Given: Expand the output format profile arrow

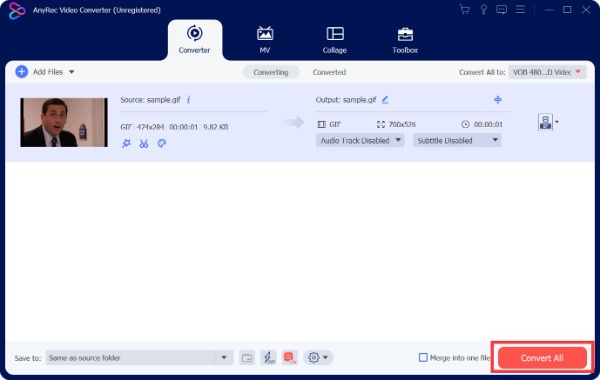Looking at the screenshot, I should (557, 122).
